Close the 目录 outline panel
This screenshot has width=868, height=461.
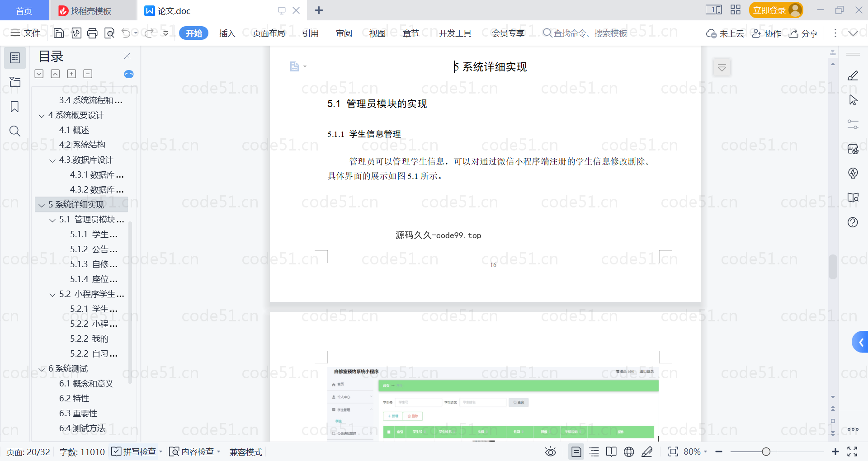(x=127, y=56)
